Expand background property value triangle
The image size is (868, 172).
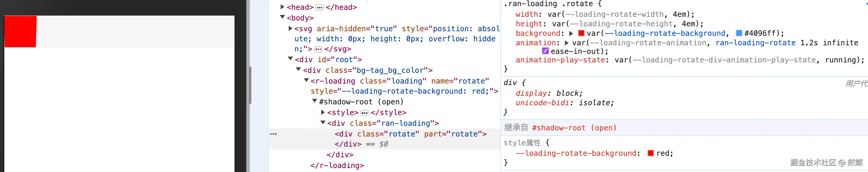pos(571,33)
